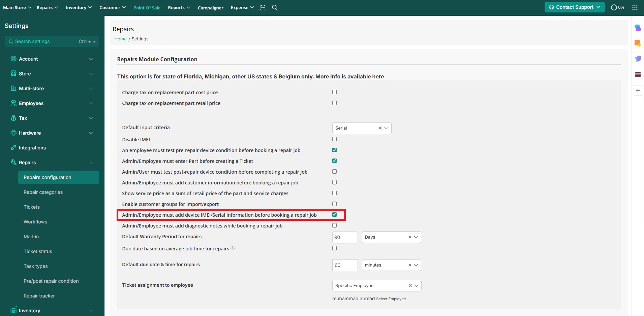Enable the Disable IMEI checkbox

click(x=334, y=139)
